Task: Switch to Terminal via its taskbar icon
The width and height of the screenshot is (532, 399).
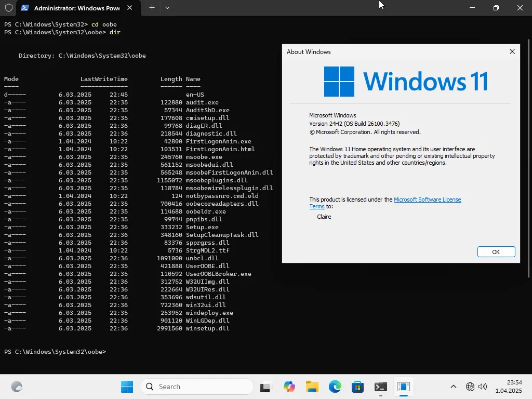Action: 381,387
